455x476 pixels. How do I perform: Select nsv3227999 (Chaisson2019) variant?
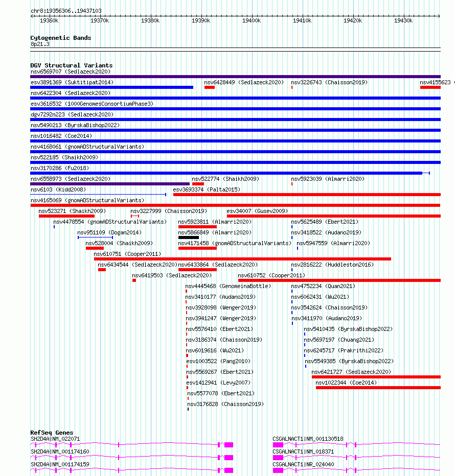(x=169, y=211)
